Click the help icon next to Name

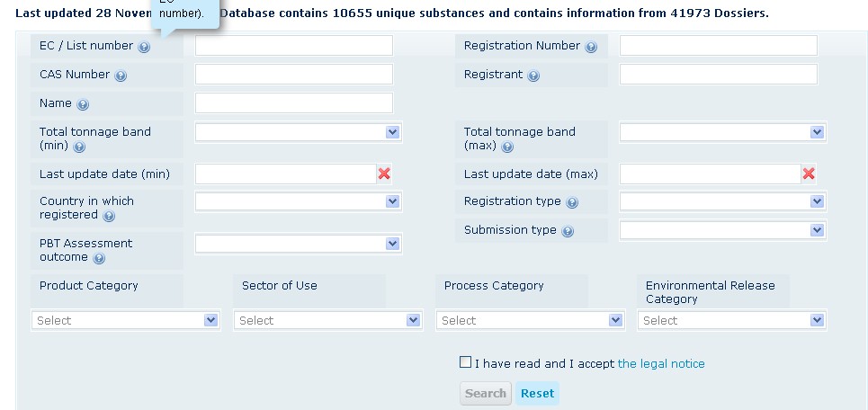click(x=83, y=104)
